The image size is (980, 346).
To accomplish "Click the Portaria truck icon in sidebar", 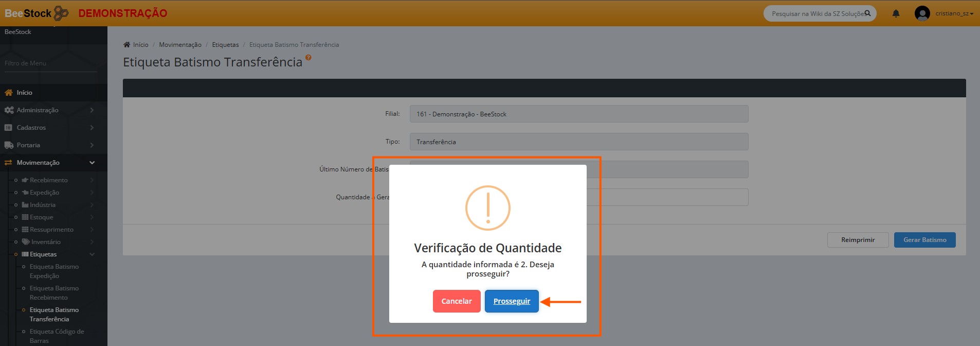I will pos(9,145).
